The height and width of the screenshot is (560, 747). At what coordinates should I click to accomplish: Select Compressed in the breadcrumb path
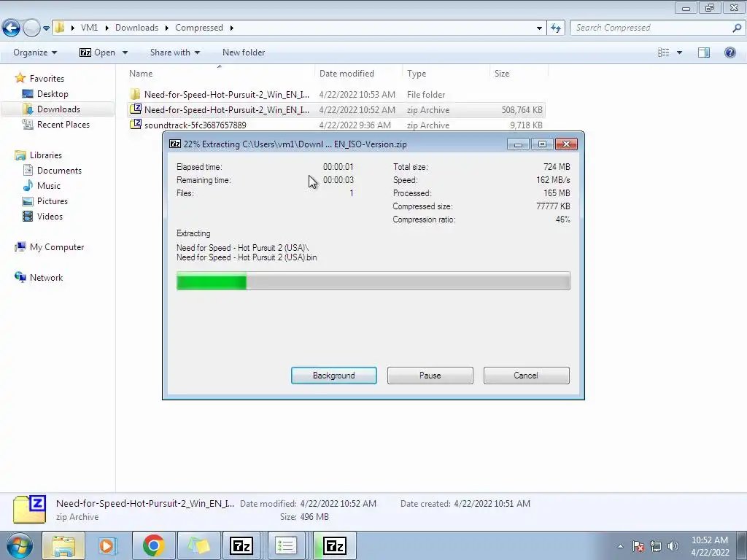(199, 28)
